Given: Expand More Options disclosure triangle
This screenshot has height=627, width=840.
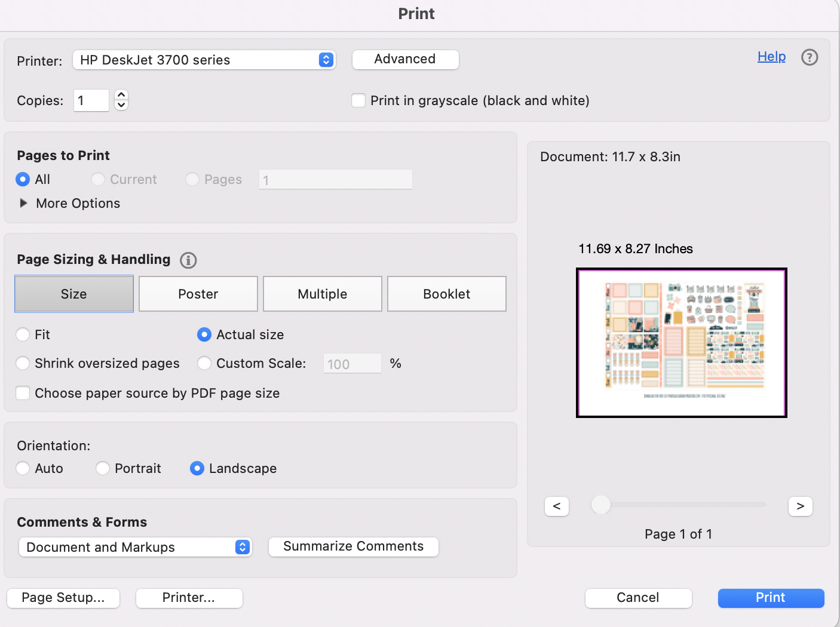Looking at the screenshot, I should click(23, 203).
